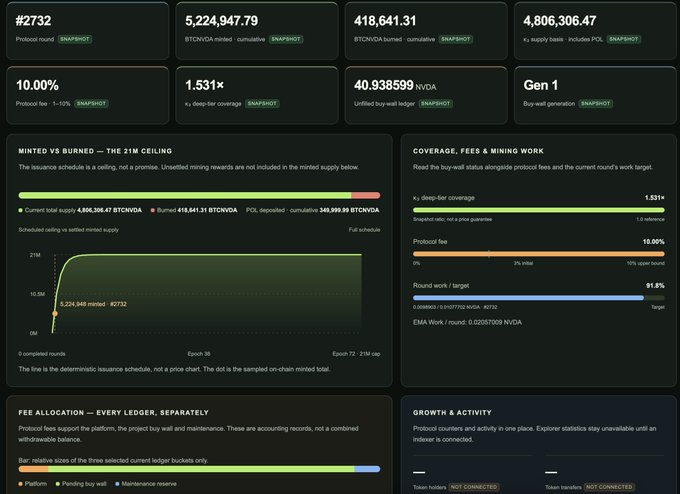Click the SNAPSHOT badge beside supply basis includes POL

click(x=624, y=39)
